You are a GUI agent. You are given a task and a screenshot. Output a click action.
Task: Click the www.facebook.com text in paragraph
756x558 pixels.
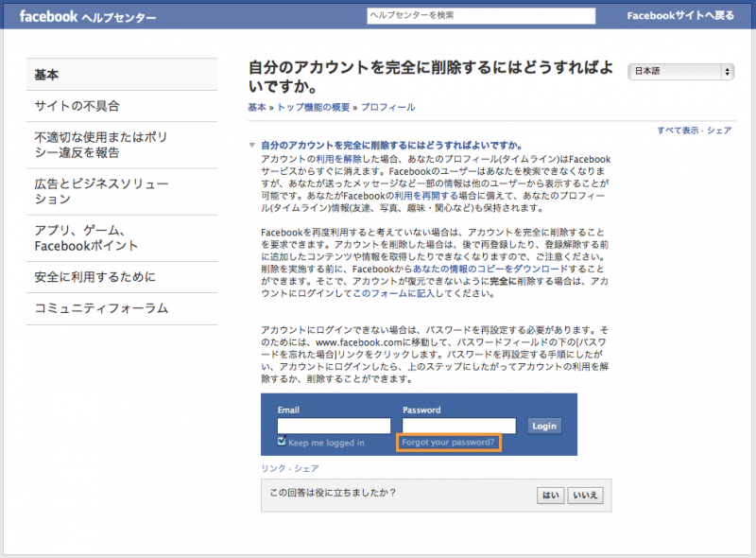pos(359,342)
